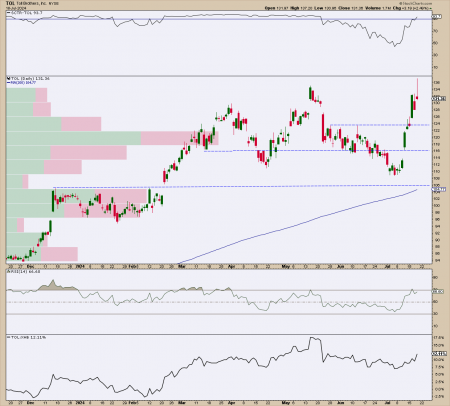Click the RSI(14) legend marker
450x406 pixels.
[x=9, y=272]
